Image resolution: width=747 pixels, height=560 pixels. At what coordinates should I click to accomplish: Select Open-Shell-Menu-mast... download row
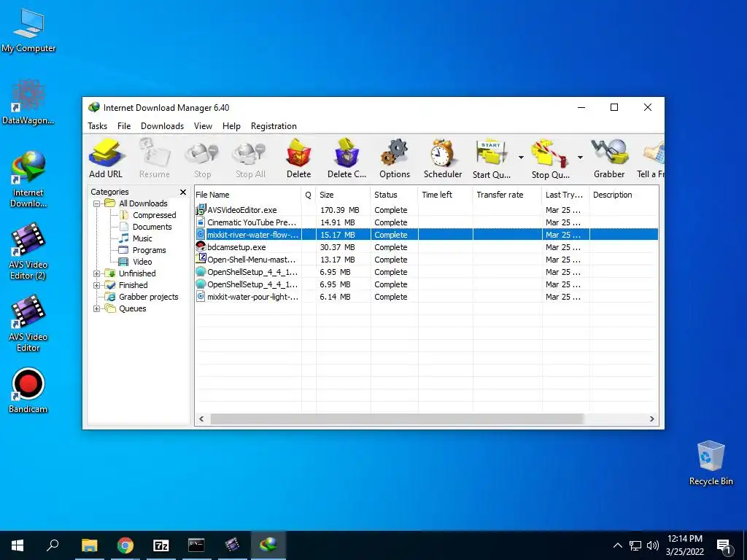pyautogui.click(x=426, y=260)
